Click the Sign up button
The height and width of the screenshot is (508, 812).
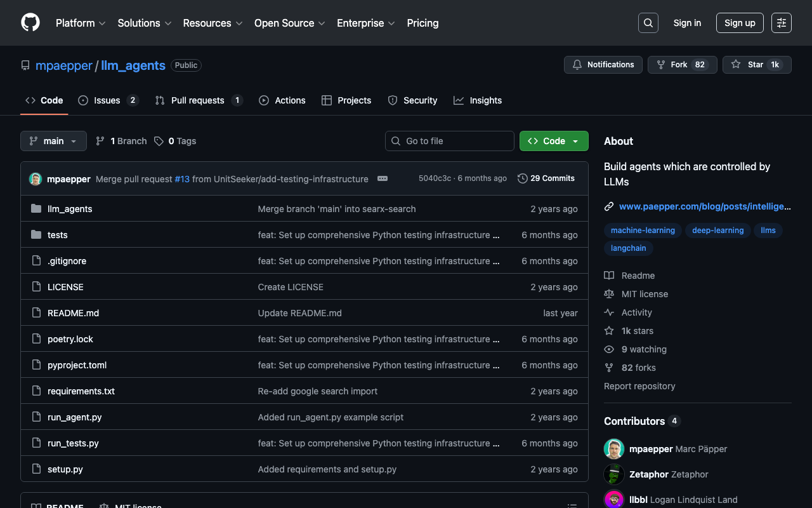(740, 23)
